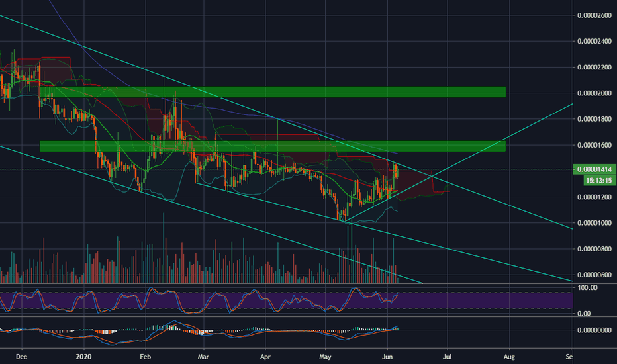Click the Feb label on time axis
The height and width of the screenshot is (364, 617).
coord(145,357)
